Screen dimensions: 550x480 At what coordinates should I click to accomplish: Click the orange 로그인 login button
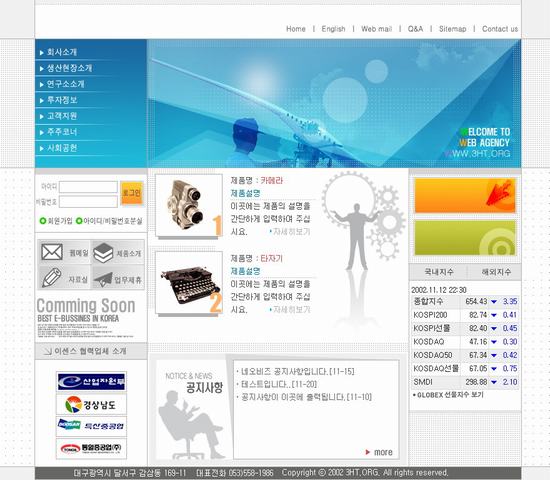132,193
